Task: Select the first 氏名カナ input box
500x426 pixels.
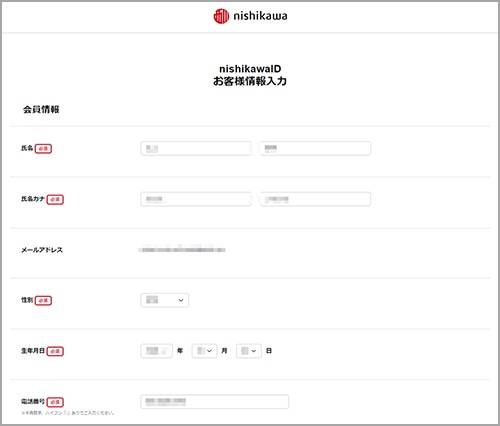Action: tap(196, 199)
